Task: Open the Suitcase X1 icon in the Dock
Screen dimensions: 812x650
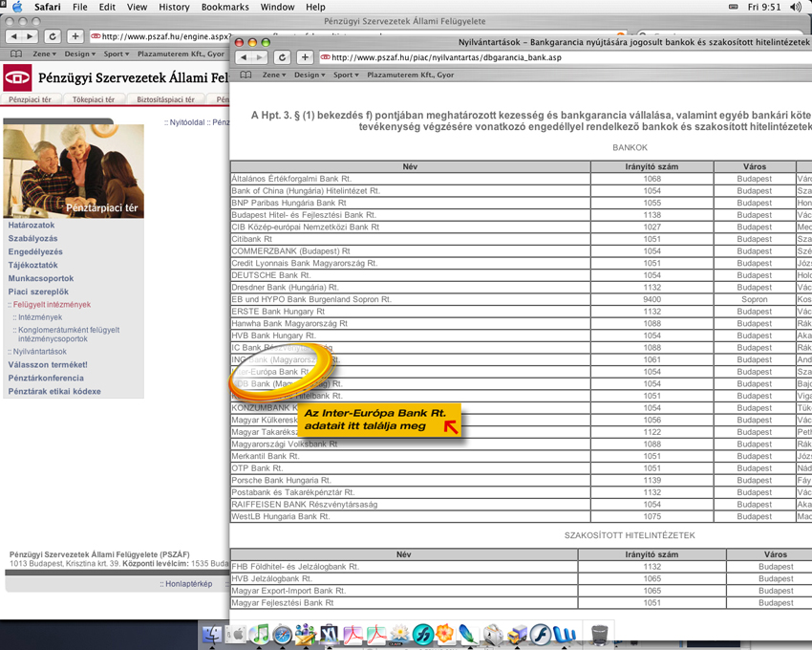Action: (x=330, y=634)
